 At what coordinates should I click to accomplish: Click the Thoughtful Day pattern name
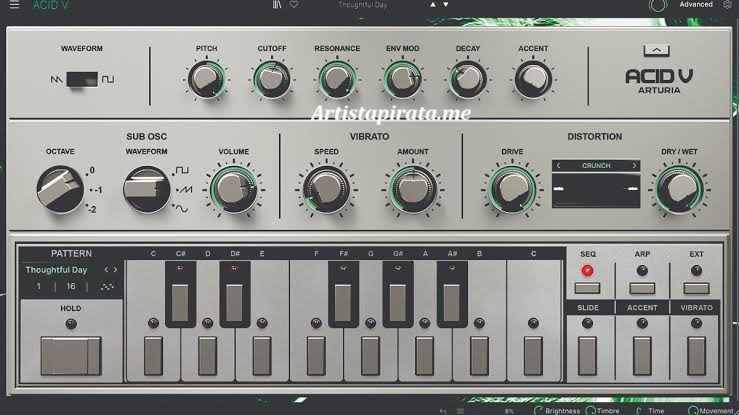[x=56, y=269]
